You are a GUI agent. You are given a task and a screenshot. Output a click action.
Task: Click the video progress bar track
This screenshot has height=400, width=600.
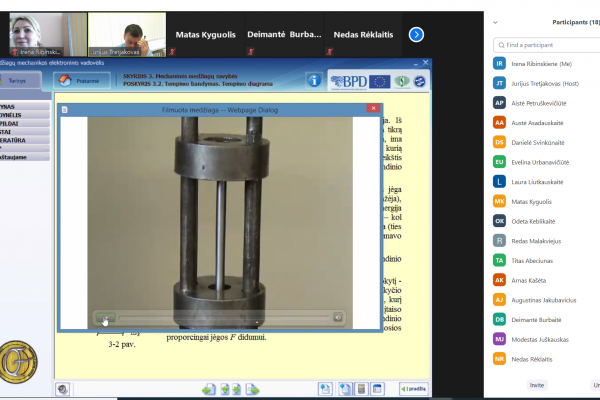point(224,317)
